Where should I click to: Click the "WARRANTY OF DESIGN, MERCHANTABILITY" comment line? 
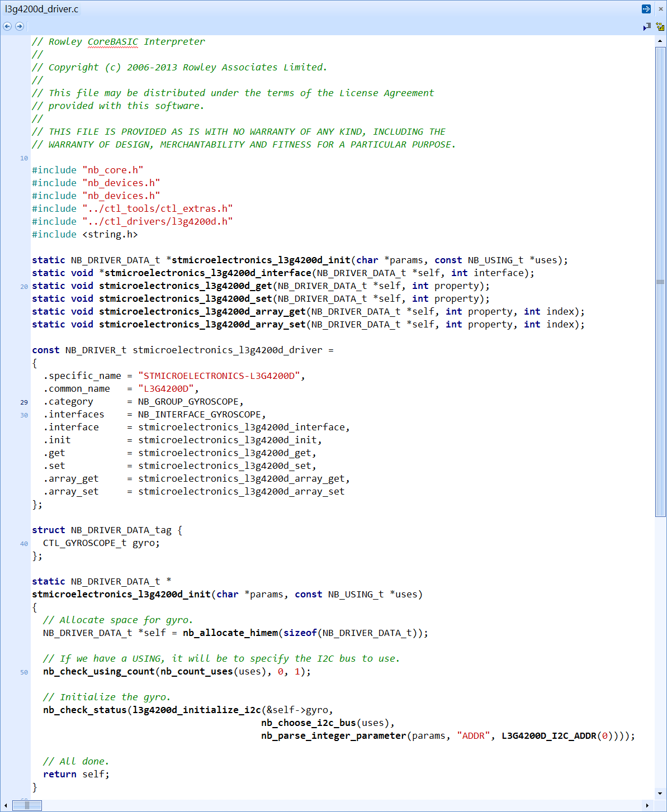[x=244, y=144]
